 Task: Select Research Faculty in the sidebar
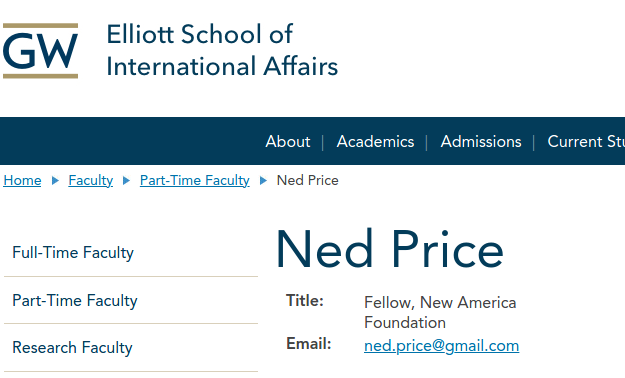click(x=131, y=348)
